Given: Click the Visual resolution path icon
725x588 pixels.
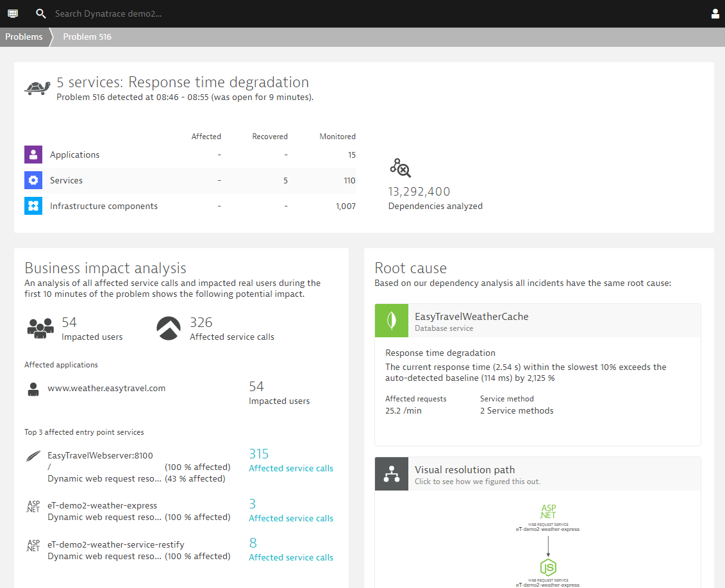Looking at the screenshot, I should coord(391,474).
